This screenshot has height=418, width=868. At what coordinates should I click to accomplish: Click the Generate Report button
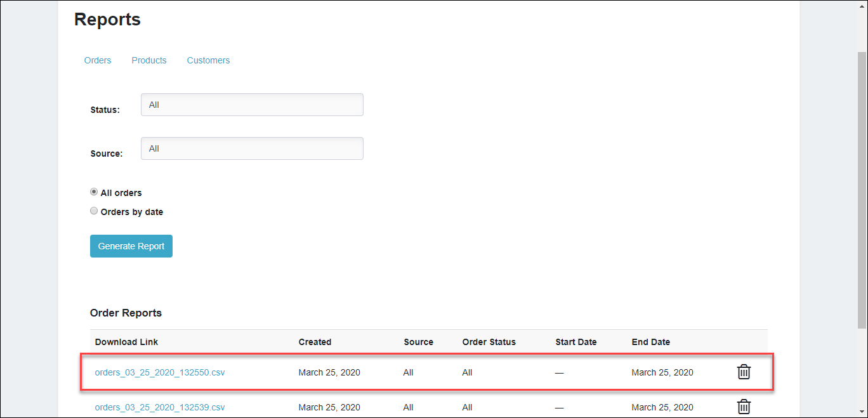(131, 246)
